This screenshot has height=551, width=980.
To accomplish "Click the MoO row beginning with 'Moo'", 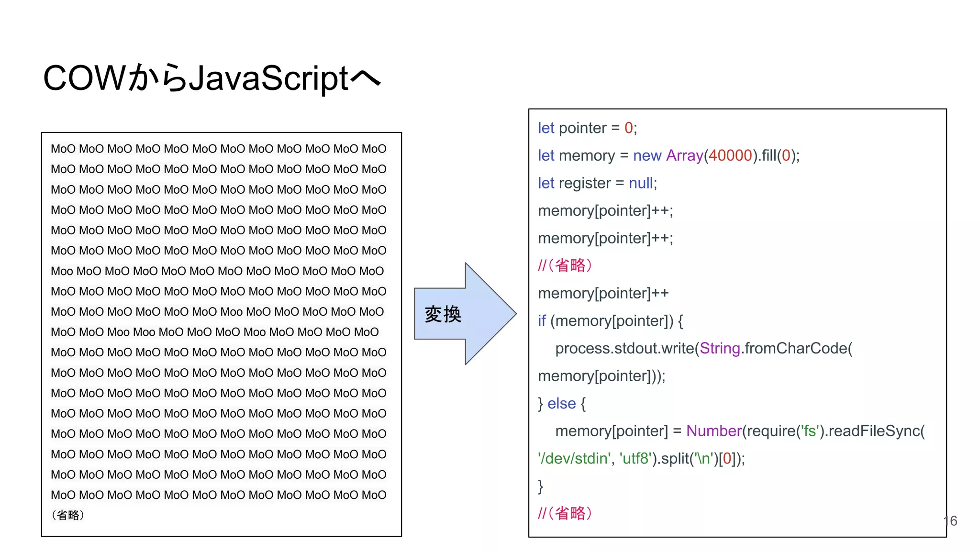I will pyautogui.click(x=217, y=271).
